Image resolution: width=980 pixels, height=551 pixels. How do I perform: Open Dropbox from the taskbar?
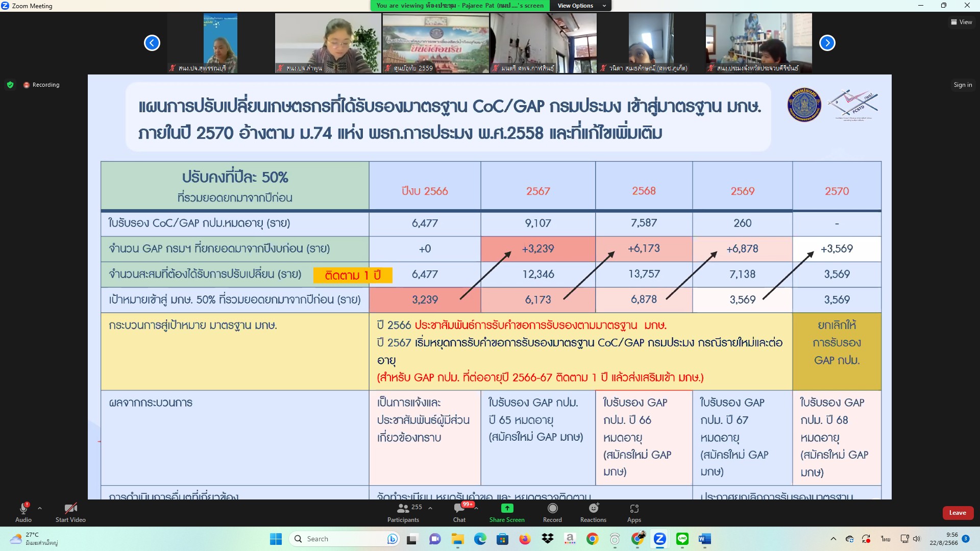[x=548, y=539]
